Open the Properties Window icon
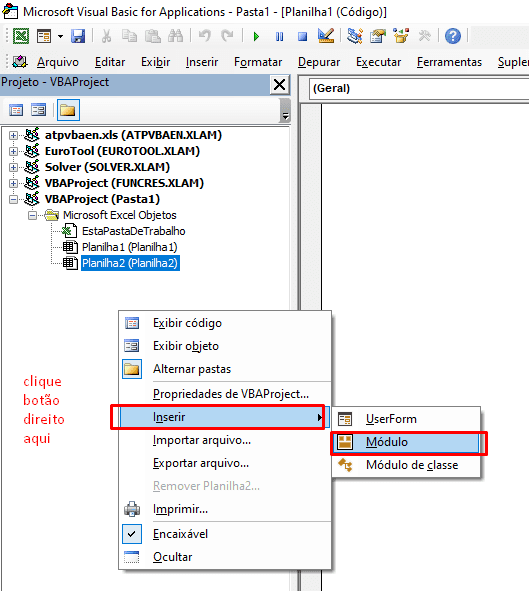 tap(378, 36)
